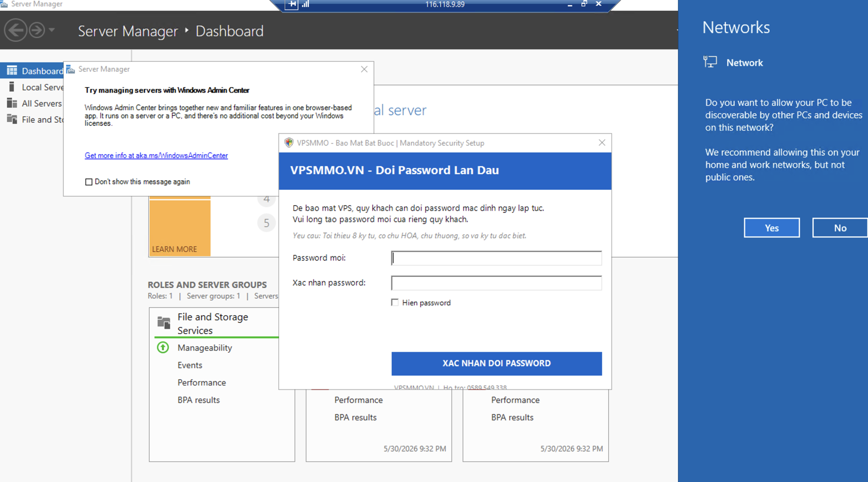868x482 pixels.
Task: Open the aka.ms/WindowsAdminCenter link
Action: 156,155
